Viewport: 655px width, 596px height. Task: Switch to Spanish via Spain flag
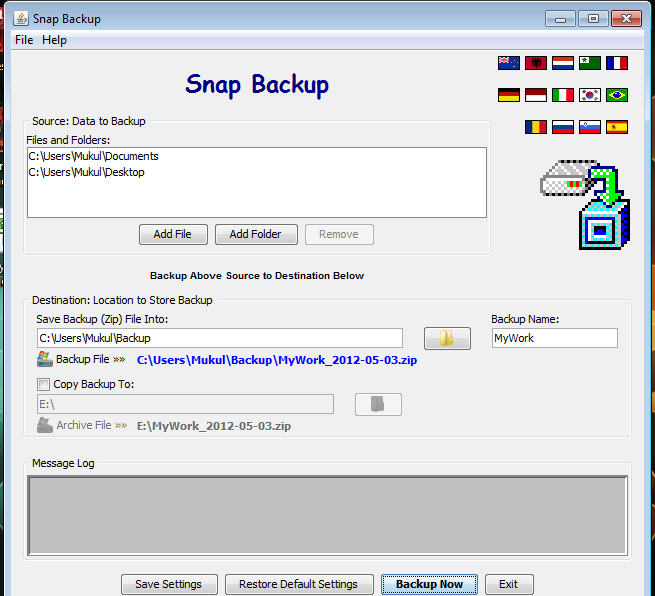point(617,127)
